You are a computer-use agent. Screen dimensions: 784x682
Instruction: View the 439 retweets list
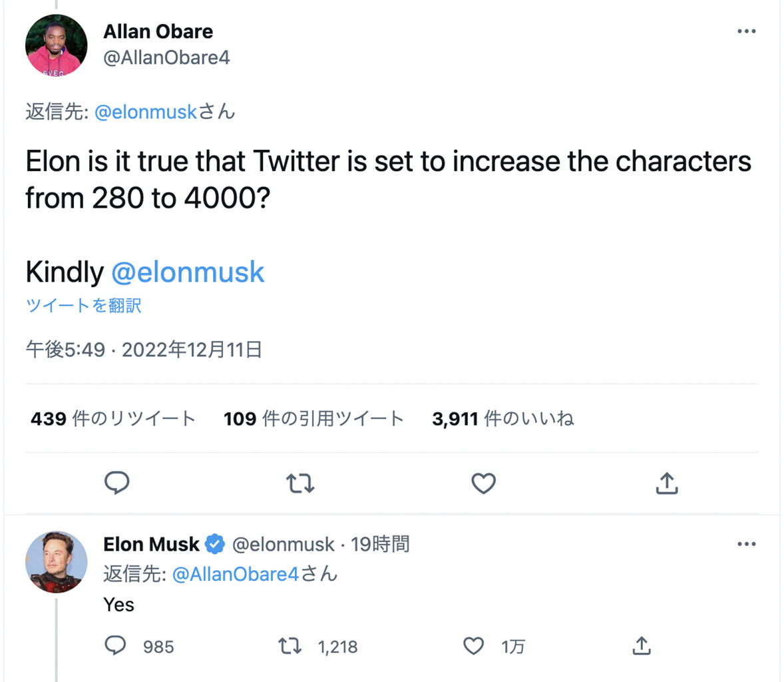tap(113, 418)
